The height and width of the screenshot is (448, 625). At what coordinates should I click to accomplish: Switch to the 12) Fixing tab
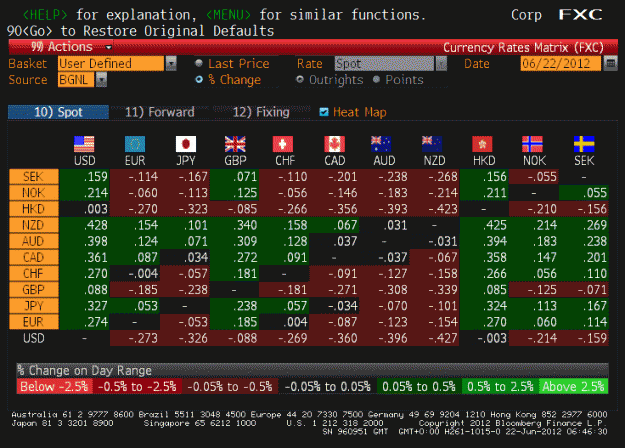pos(261,112)
